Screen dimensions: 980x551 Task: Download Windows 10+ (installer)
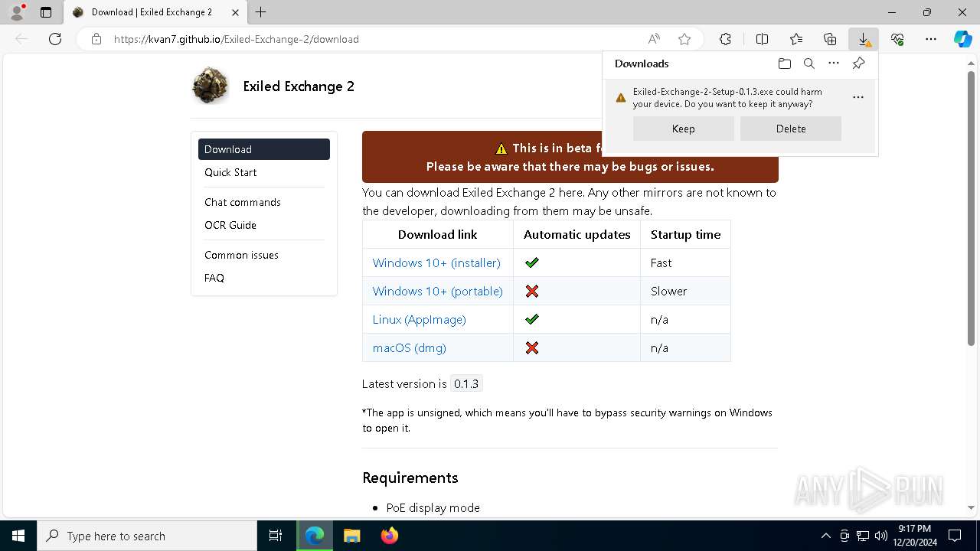point(436,262)
